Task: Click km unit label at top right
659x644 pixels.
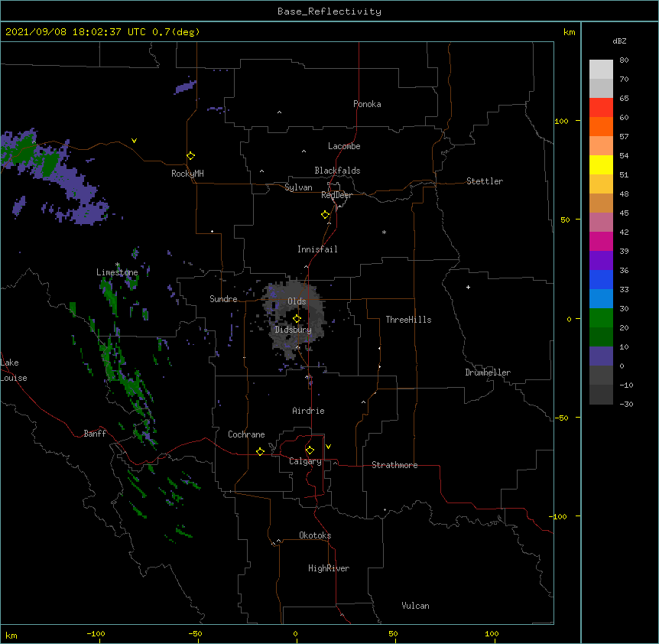Action: (x=569, y=32)
